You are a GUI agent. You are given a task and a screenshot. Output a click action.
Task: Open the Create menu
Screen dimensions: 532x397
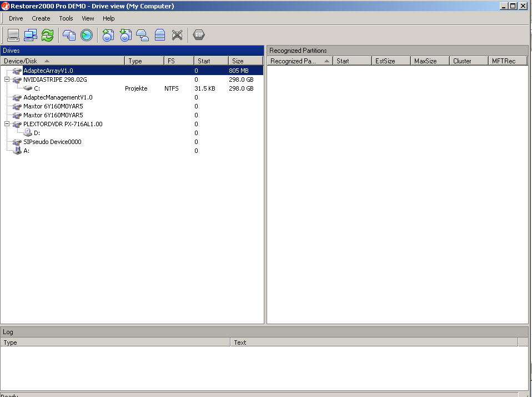point(41,18)
